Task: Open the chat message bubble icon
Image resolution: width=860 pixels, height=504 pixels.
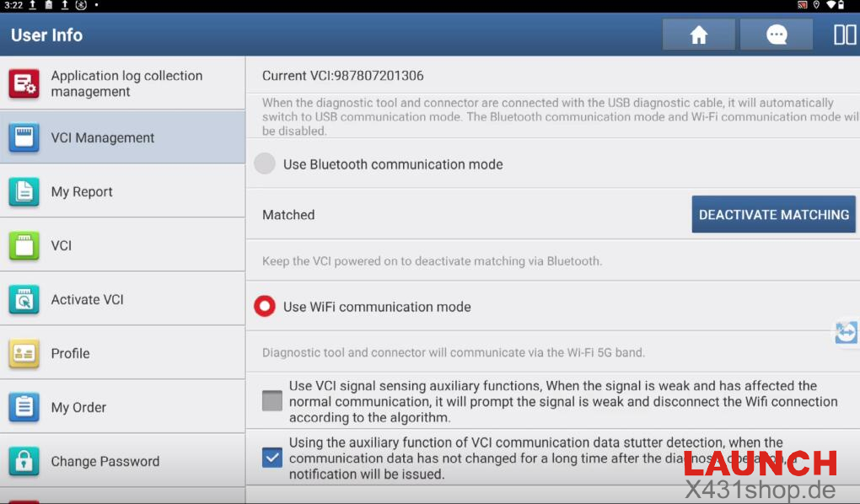Action: pyautogui.click(x=776, y=35)
